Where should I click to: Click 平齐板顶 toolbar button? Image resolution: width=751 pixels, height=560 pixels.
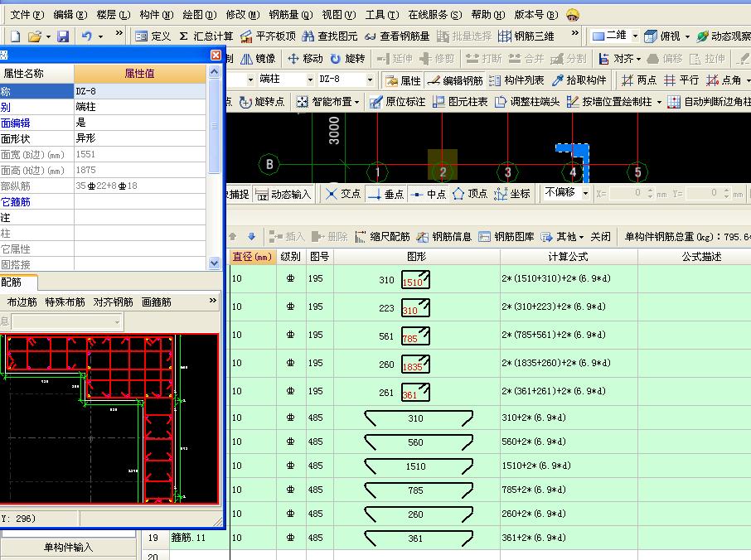(268, 36)
